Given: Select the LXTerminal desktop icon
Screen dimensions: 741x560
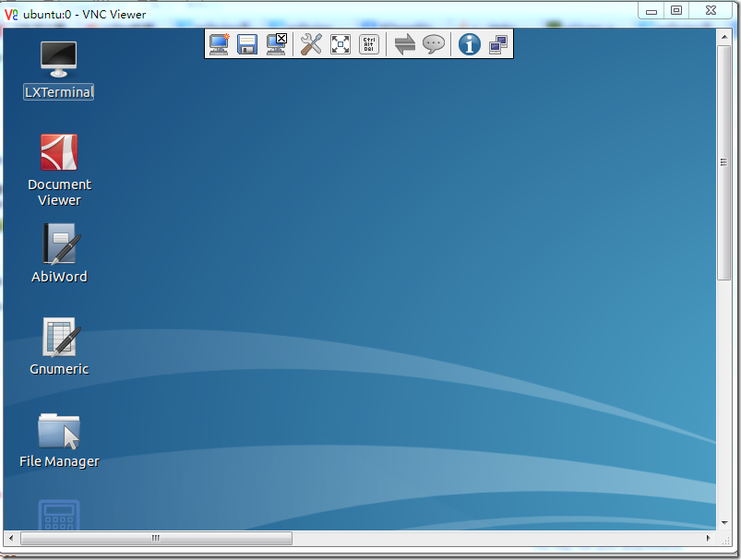Looking at the screenshot, I should click(59, 60).
